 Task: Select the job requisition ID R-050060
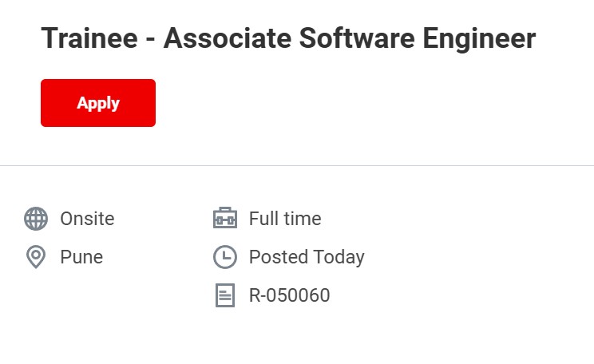289,296
